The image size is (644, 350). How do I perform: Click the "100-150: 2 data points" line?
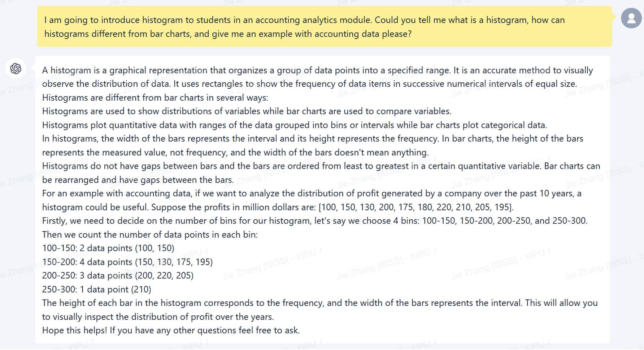click(108, 248)
